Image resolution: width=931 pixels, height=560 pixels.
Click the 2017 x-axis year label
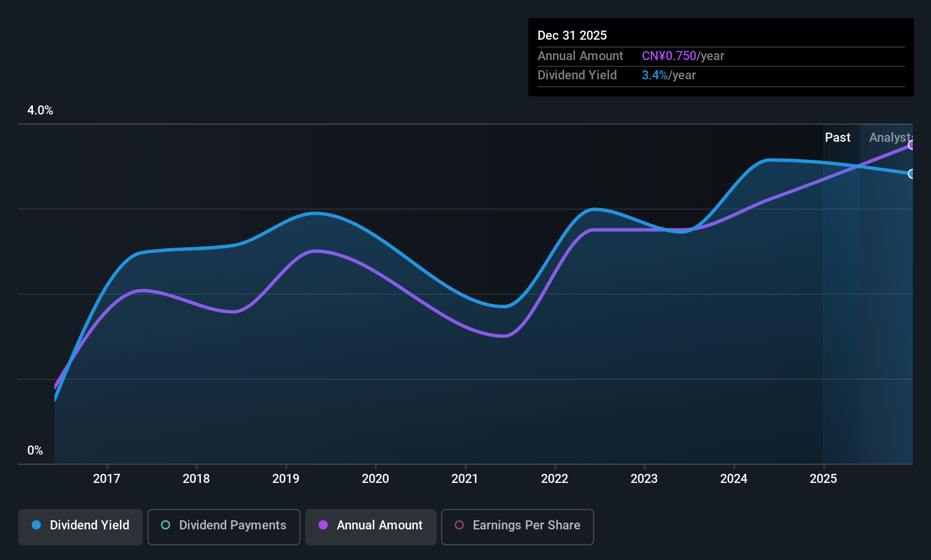[x=107, y=478]
